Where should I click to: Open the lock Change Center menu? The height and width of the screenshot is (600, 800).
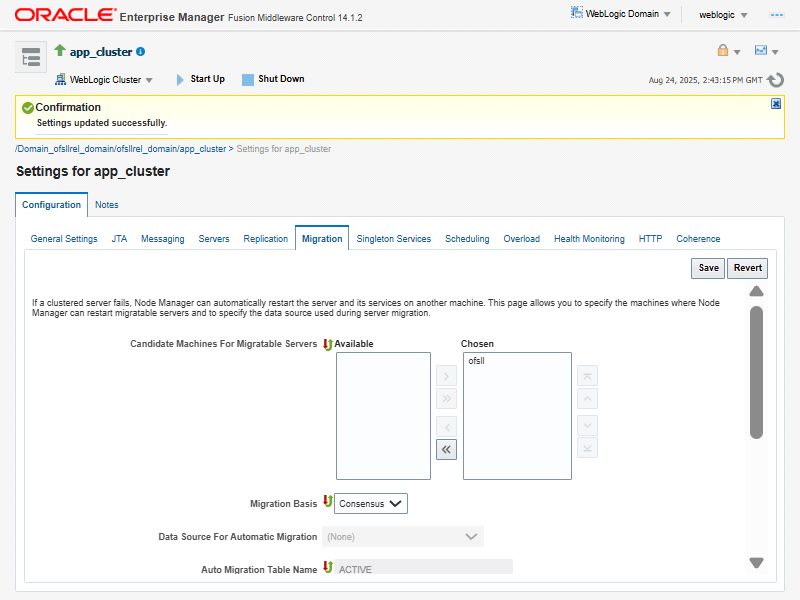tap(728, 51)
